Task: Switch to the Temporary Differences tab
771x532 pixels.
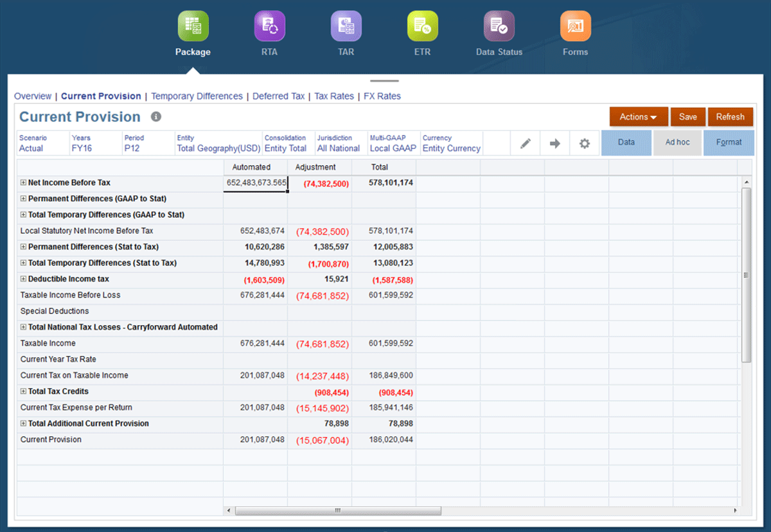Action: 197,96
